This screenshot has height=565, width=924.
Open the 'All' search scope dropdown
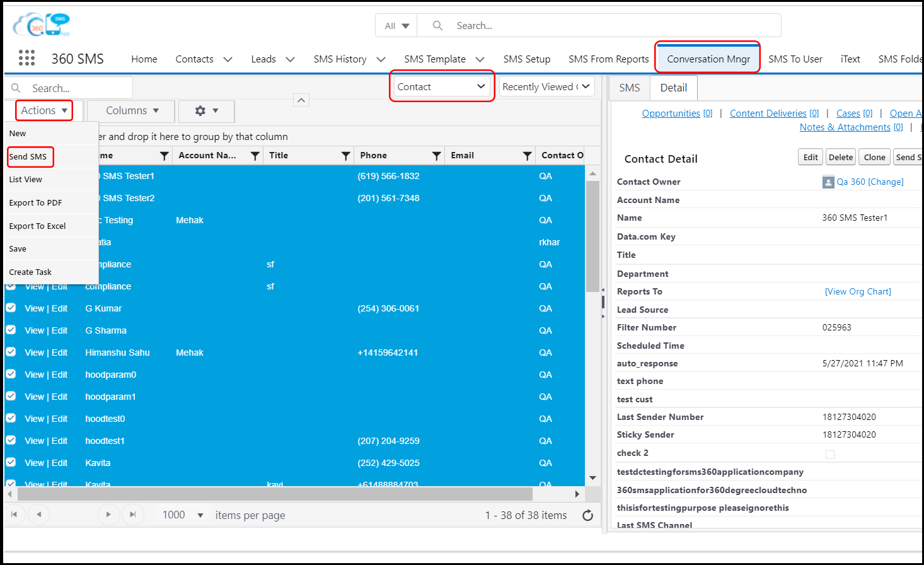pyautogui.click(x=396, y=26)
